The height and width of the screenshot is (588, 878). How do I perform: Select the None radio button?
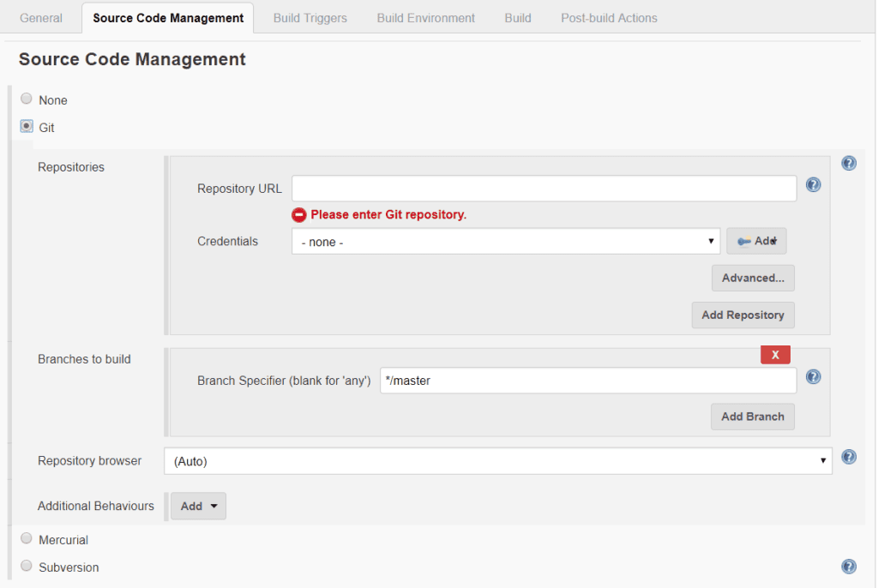click(x=27, y=99)
